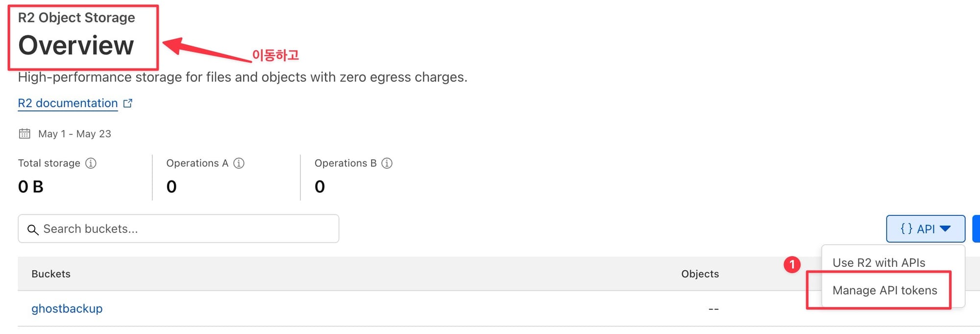Click the red numbered 1 badge

(x=792, y=265)
